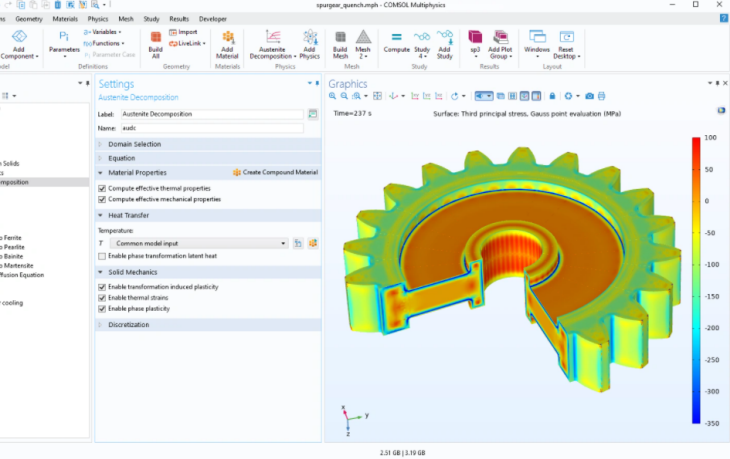
Task: Open the Developer ribbon tab
Action: 213,19
